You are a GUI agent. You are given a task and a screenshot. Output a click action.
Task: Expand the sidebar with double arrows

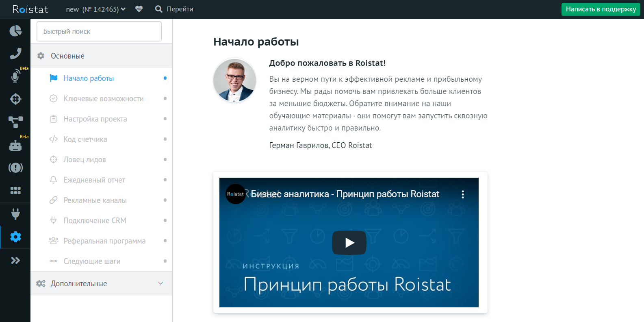pyautogui.click(x=15, y=261)
